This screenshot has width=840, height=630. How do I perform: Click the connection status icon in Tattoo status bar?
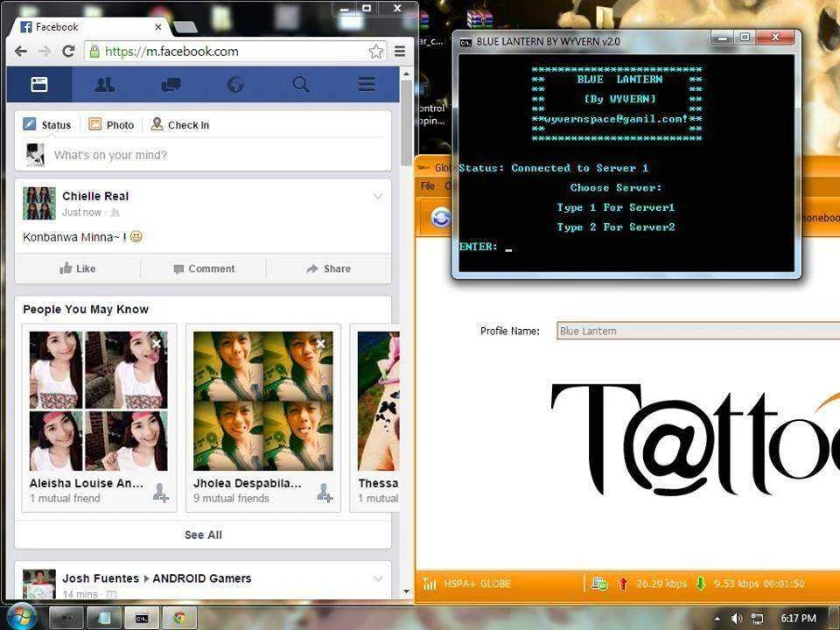coord(598,584)
